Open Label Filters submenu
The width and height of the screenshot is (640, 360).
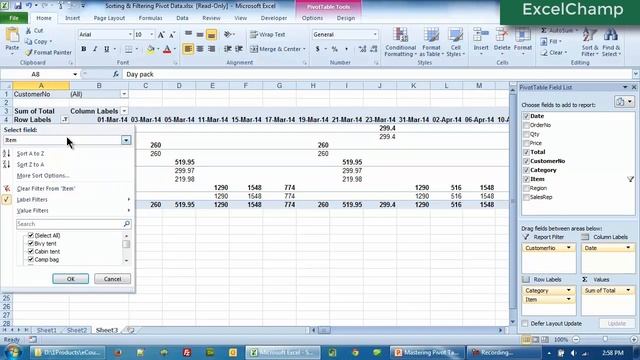pos(32,200)
